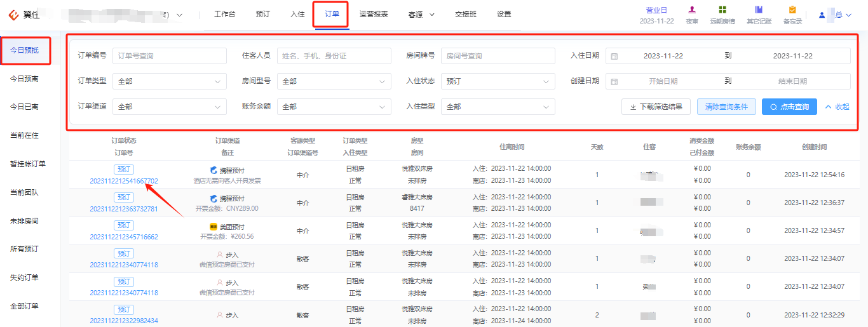Click calendar icon in 创建日期 field

click(614, 81)
